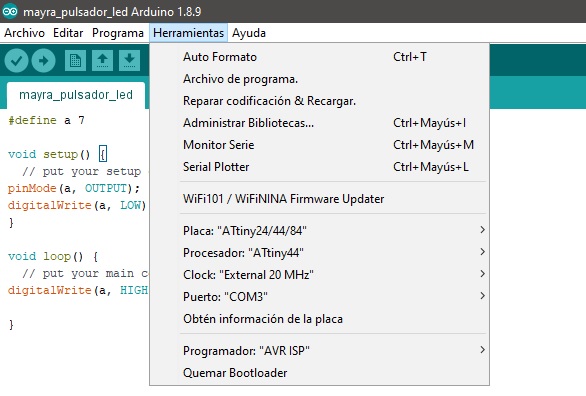This screenshot has height=396, width=586.
Task: Save sketch using the down-arrow icon
Action: click(x=129, y=61)
